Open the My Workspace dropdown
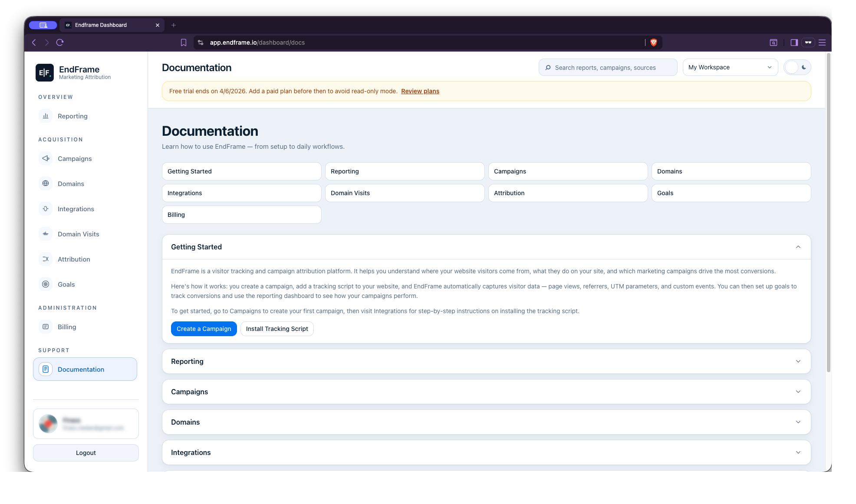The image size is (856, 504). [x=730, y=67]
